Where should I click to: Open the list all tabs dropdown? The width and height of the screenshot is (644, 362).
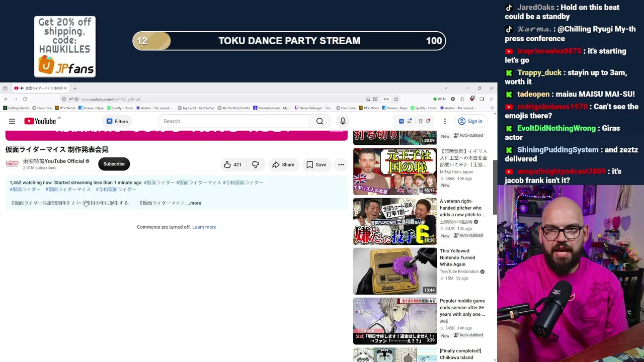(x=446, y=88)
